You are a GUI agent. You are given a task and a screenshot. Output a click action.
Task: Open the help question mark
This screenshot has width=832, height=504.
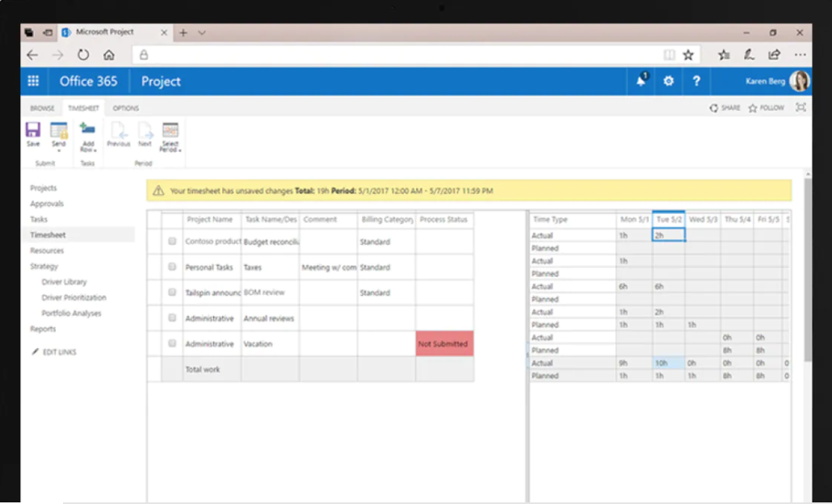click(x=696, y=81)
